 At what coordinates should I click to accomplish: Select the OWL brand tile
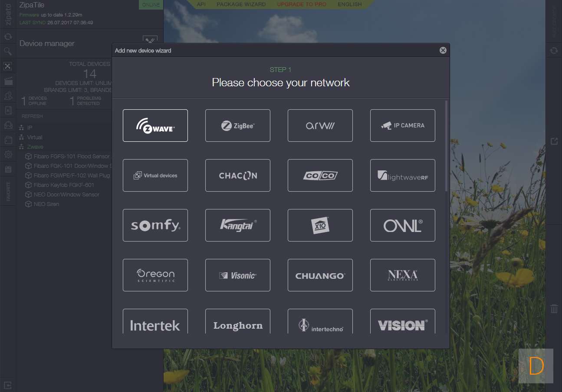pos(403,225)
